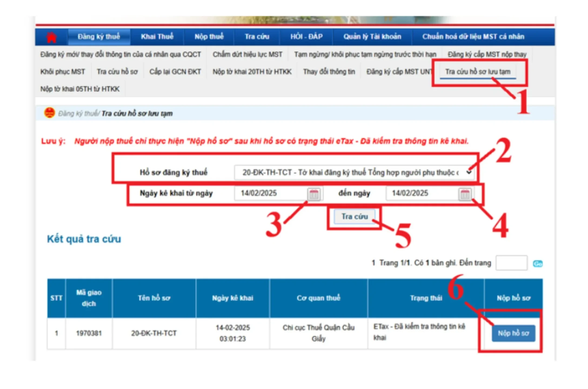Open Chấm dứt hiệu lực MST tab

pos(247,55)
